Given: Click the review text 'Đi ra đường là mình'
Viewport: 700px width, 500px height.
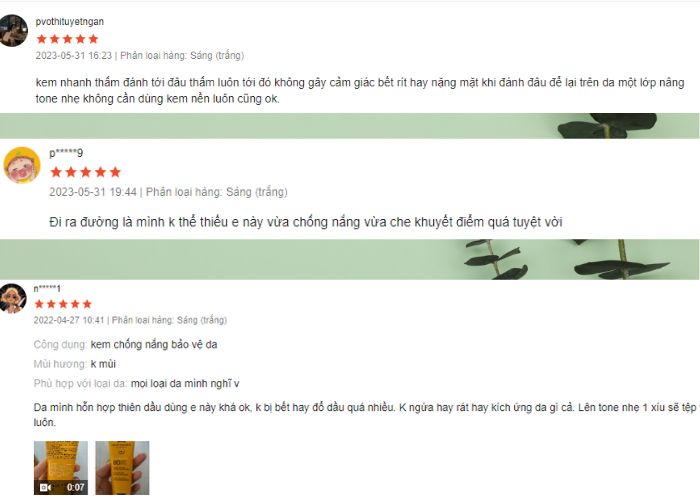Looking at the screenshot, I should [306, 222].
